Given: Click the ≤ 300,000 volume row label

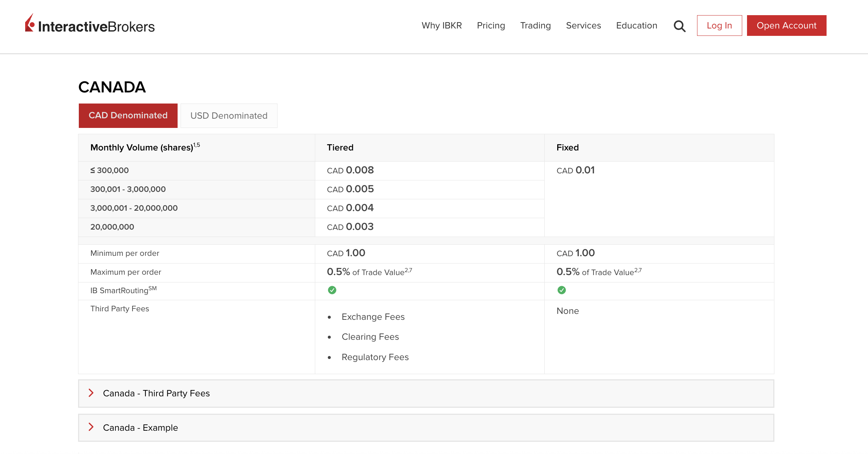Looking at the screenshot, I should [110, 170].
